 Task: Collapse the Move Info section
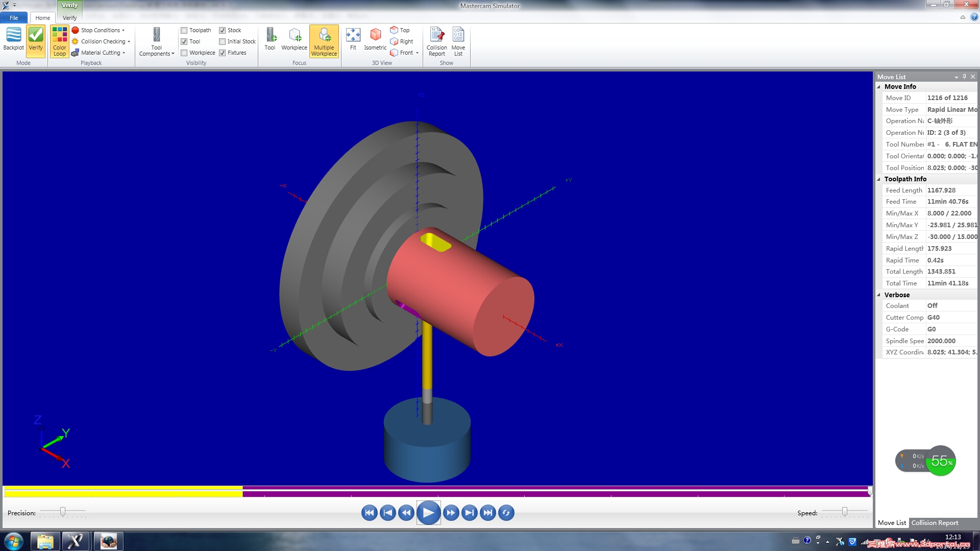(x=879, y=87)
